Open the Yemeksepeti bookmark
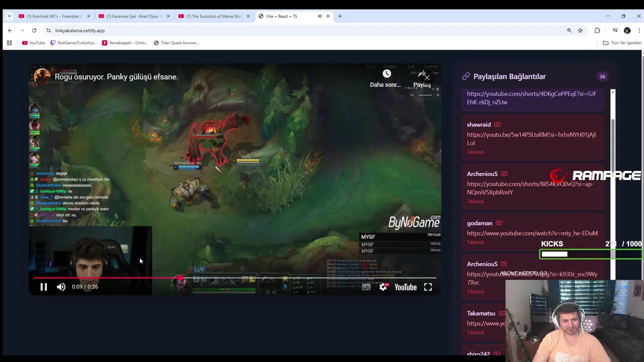 (x=125, y=43)
